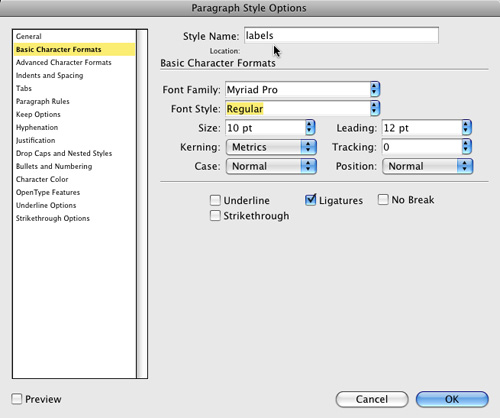Toggle the Underline checkbox
The width and height of the screenshot is (500, 418).
[215, 200]
